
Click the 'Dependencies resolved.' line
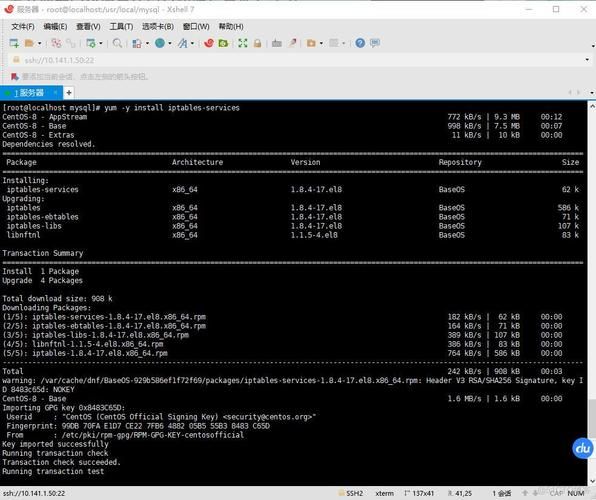(49, 144)
